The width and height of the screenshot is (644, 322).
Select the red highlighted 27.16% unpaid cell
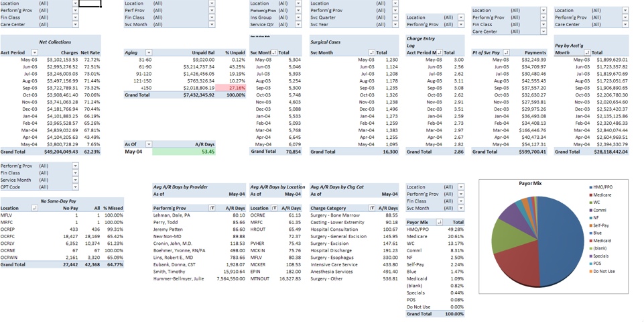[x=231, y=88]
